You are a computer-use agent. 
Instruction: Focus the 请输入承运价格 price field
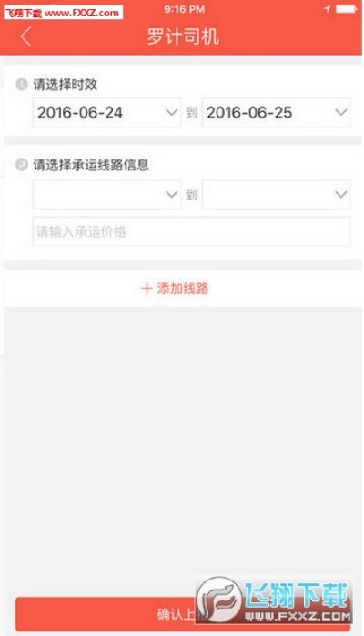[191, 231]
